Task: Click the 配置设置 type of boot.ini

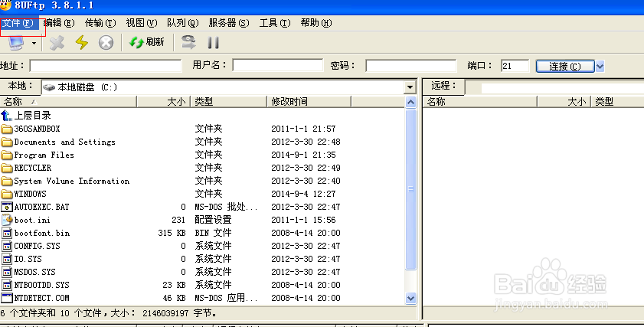Action: click(x=213, y=220)
